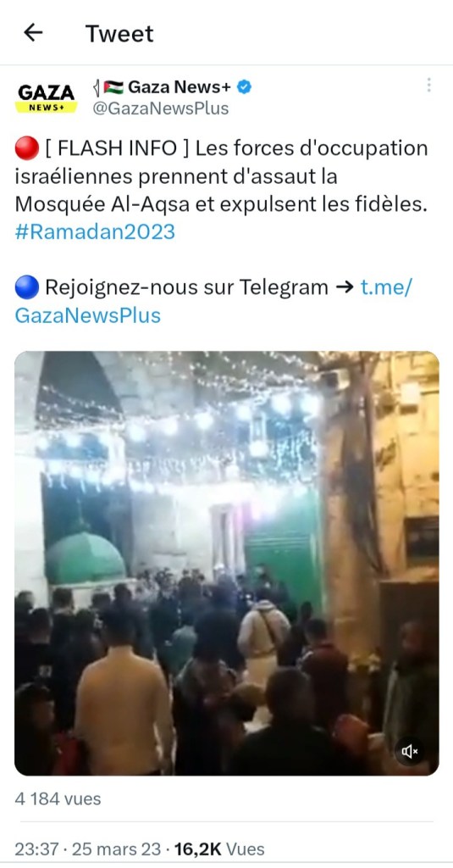Open the @GazaNewsPlus handle
This screenshot has width=453, height=868.
[160, 108]
